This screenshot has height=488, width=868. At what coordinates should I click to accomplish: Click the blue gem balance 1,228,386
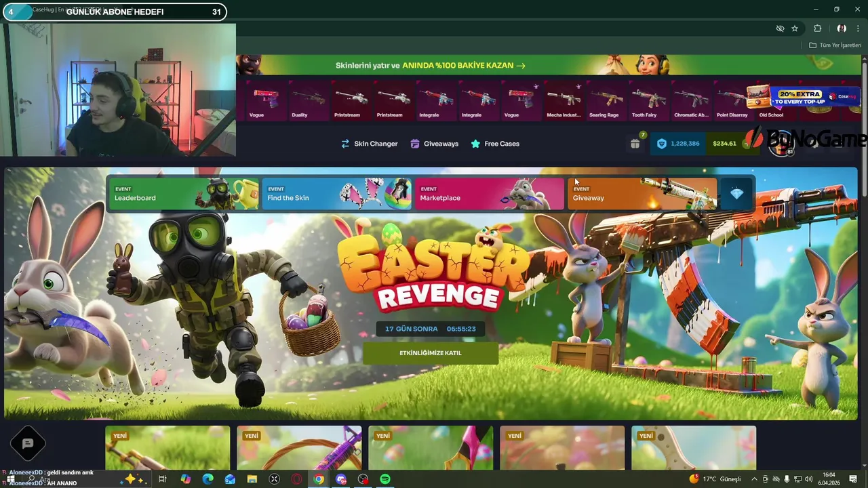pyautogui.click(x=678, y=144)
